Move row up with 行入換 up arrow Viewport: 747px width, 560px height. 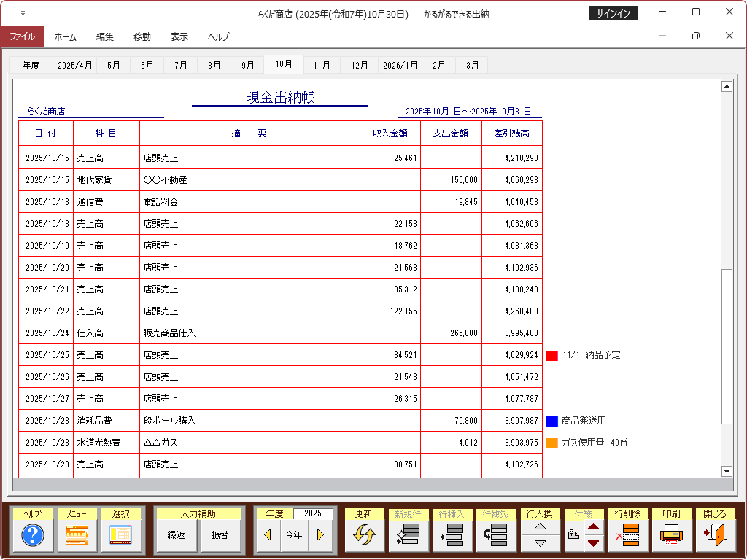pyautogui.click(x=540, y=527)
